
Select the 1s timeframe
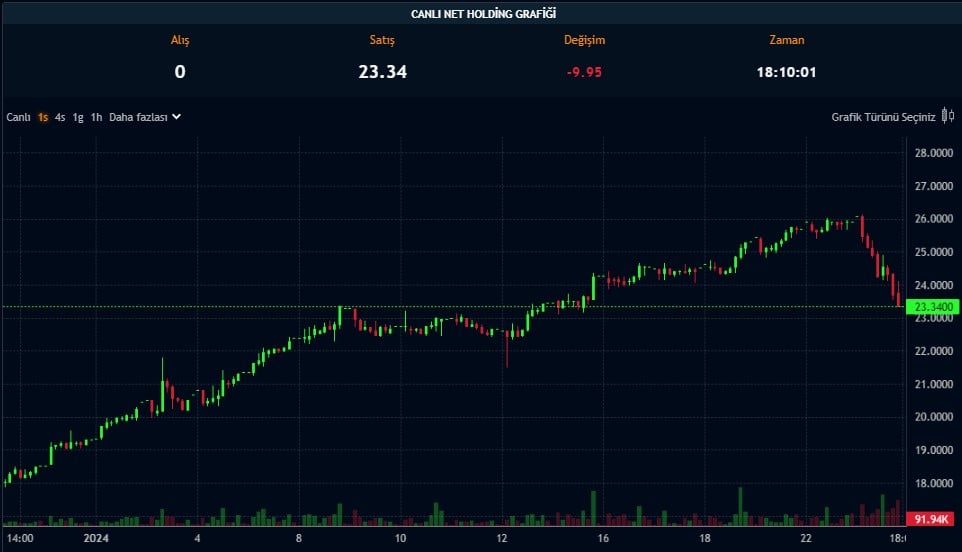pos(43,117)
